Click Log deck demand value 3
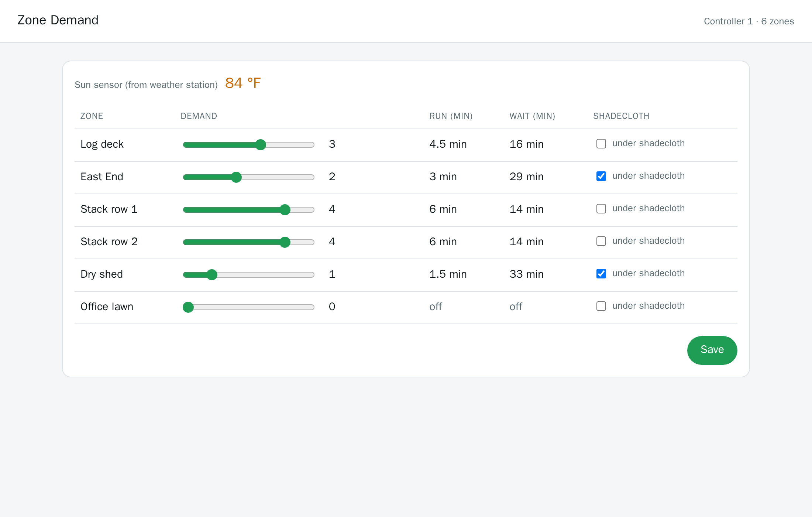This screenshot has width=812, height=517. 332,144
